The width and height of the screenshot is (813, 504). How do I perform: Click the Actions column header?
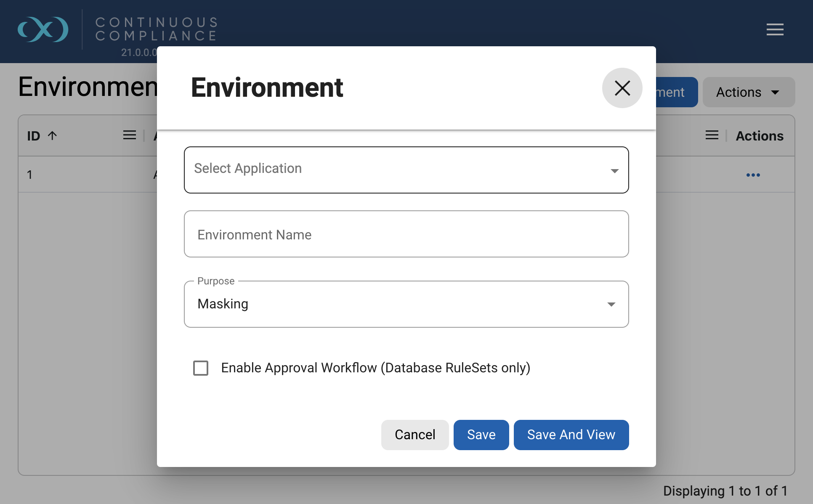[760, 136]
